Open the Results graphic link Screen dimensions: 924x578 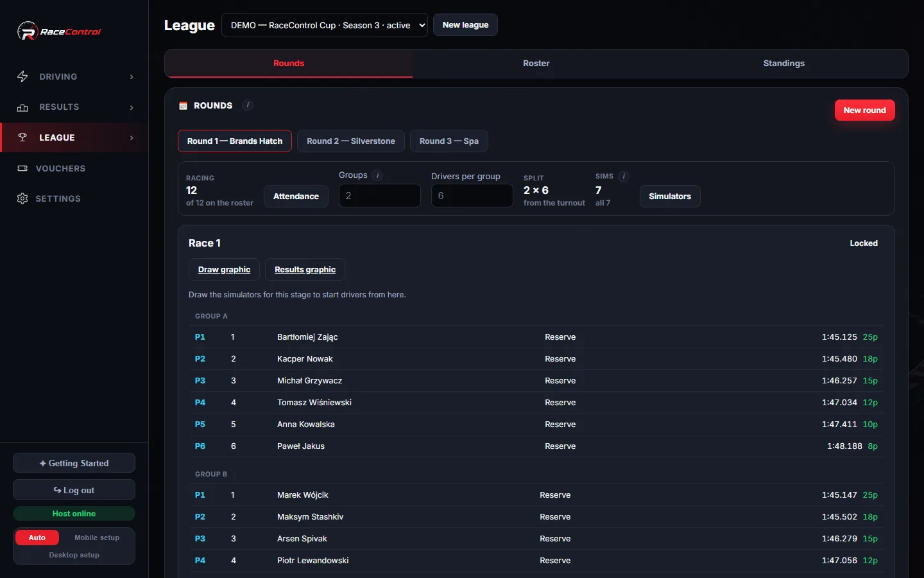pos(305,270)
